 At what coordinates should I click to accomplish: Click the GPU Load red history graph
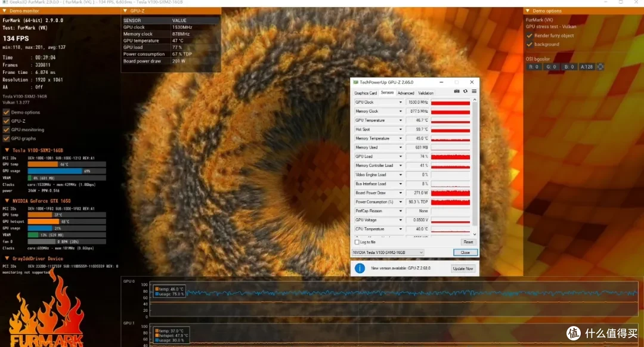point(451,156)
